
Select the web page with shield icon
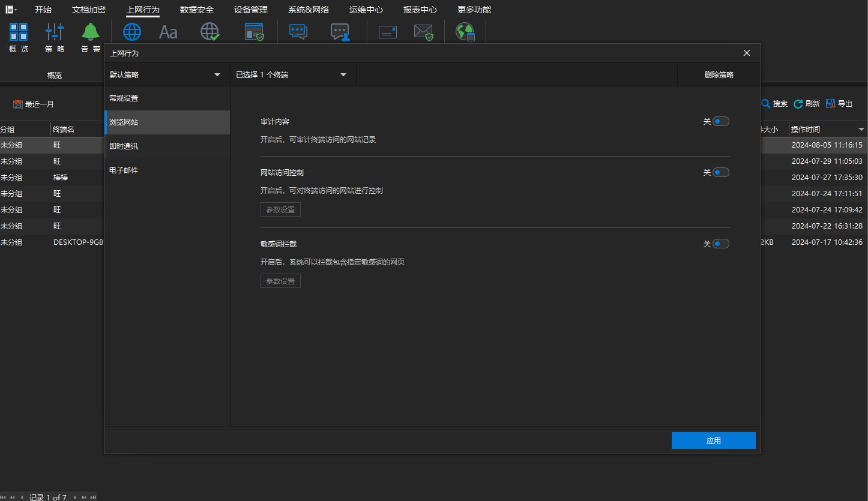pyautogui.click(x=255, y=32)
